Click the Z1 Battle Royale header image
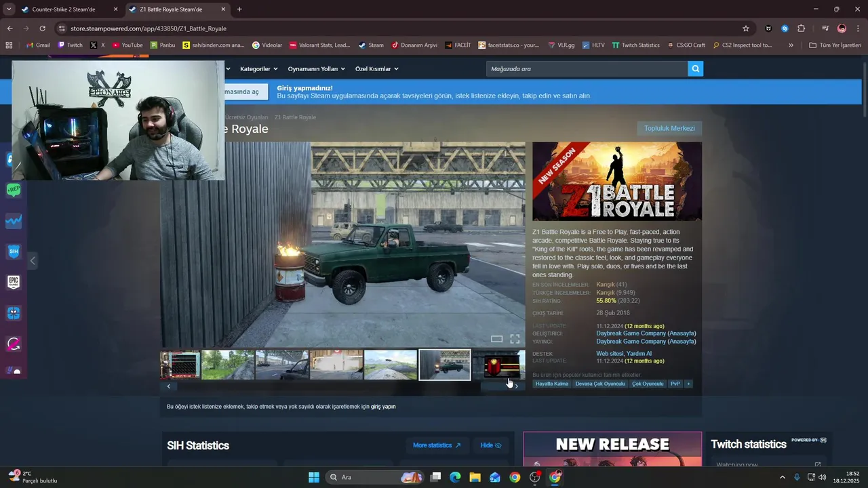Image resolution: width=868 pixels, height=488 pixels. pos(617,181)
